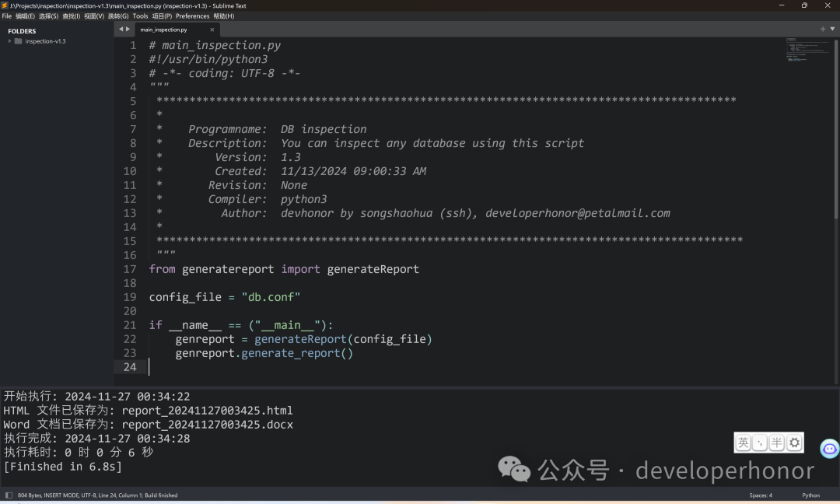Click the tab scroll right arrow

[x=128, y=30]
